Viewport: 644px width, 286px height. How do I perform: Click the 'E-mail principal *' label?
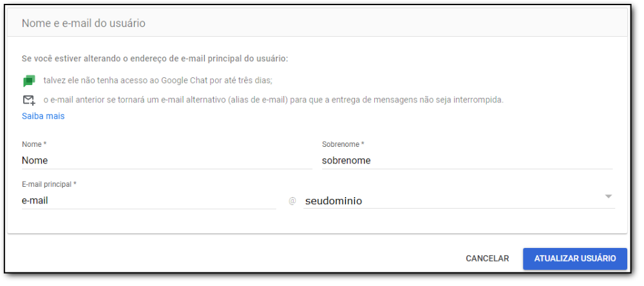(50, 184)
